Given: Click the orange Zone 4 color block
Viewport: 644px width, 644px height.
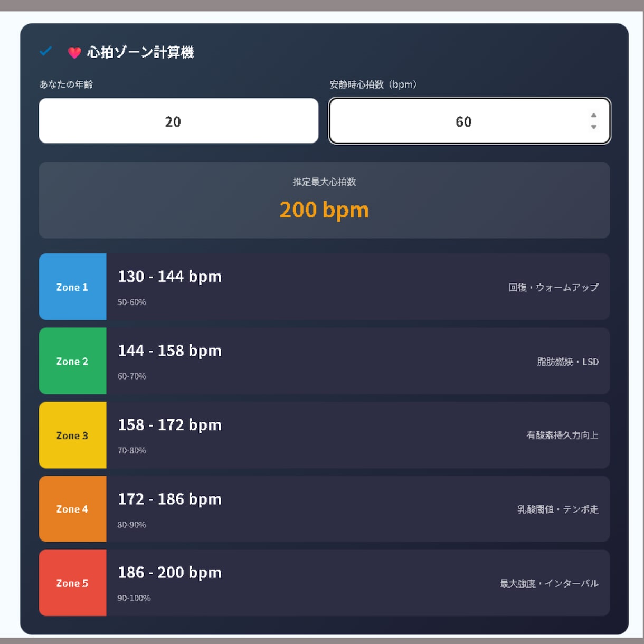Looking at the screenshot, I should click(72, 509).
